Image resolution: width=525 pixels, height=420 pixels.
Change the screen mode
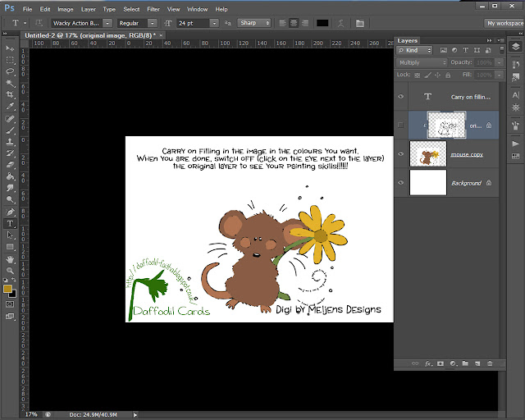(10, 316)
